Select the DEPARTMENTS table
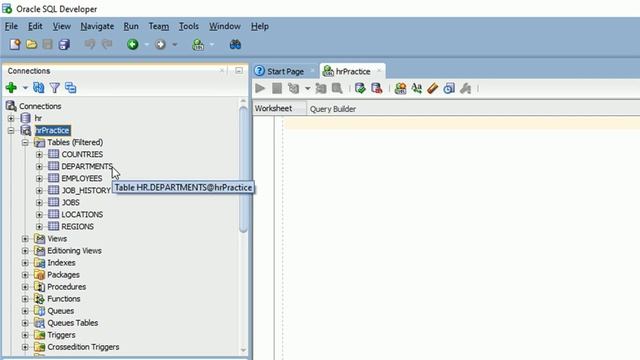 tap(87, 166)
